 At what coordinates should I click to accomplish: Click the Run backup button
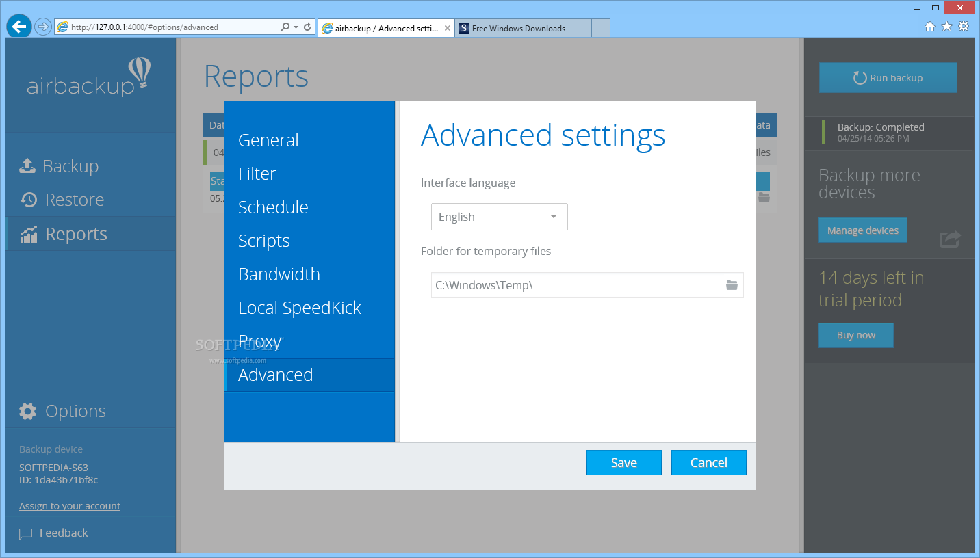click(x=888, y=78)
